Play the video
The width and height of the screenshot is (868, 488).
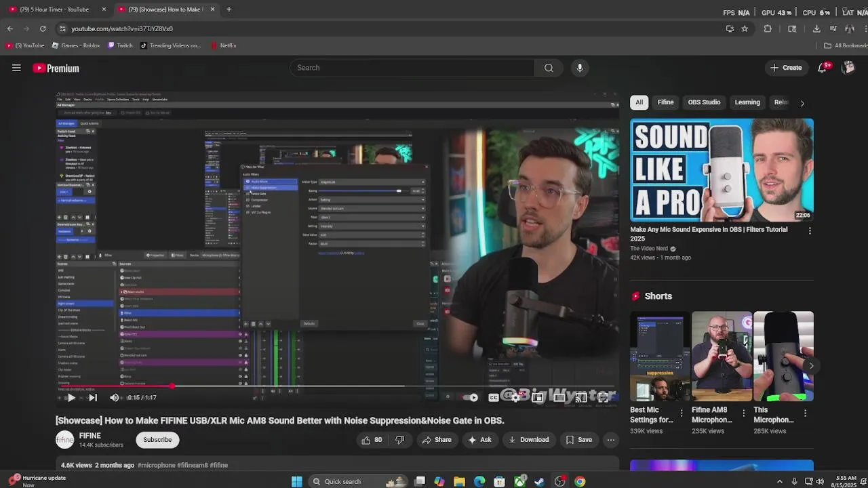pyautogui.click(x=71, y=398)
